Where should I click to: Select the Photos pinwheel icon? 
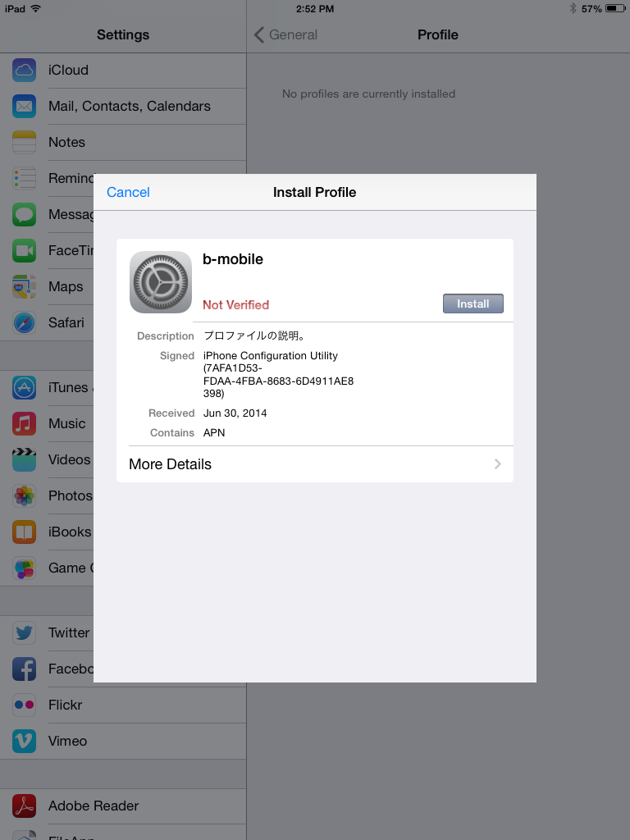(x=24, y=495)
